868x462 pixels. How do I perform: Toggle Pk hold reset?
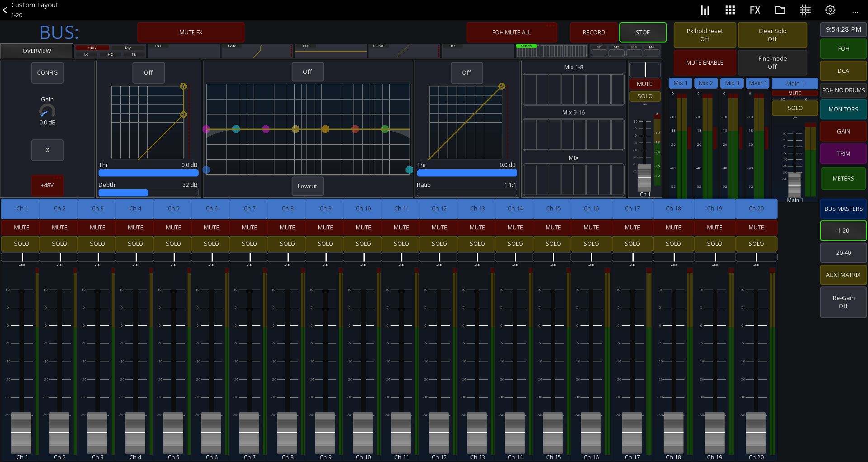[705, 35]
